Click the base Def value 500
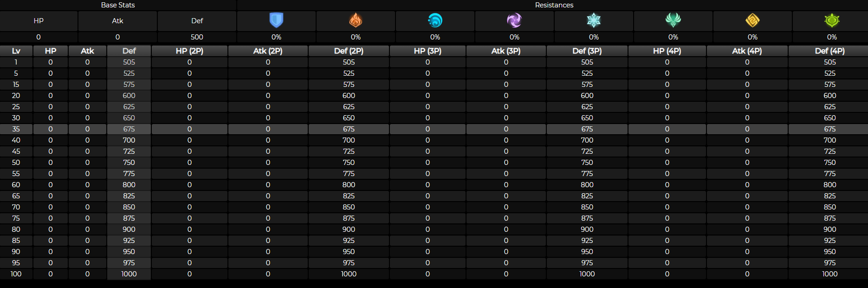This screenshot has height=288, width=868. click(x=197, y=37)
